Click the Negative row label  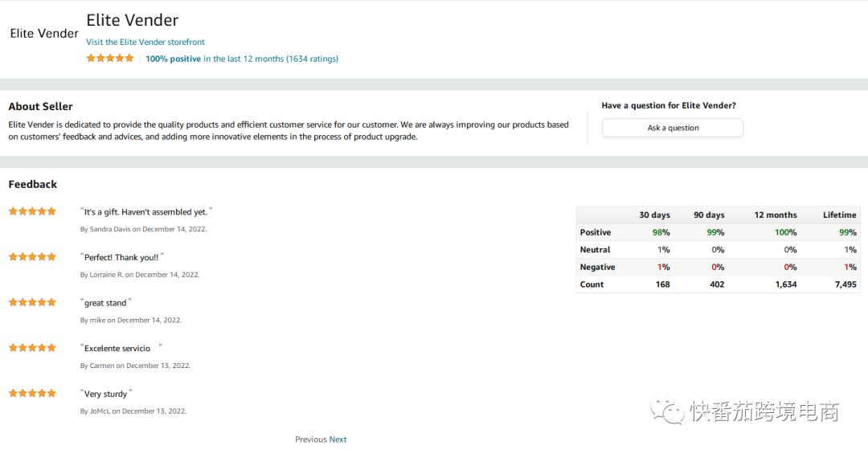pos(597,267)
